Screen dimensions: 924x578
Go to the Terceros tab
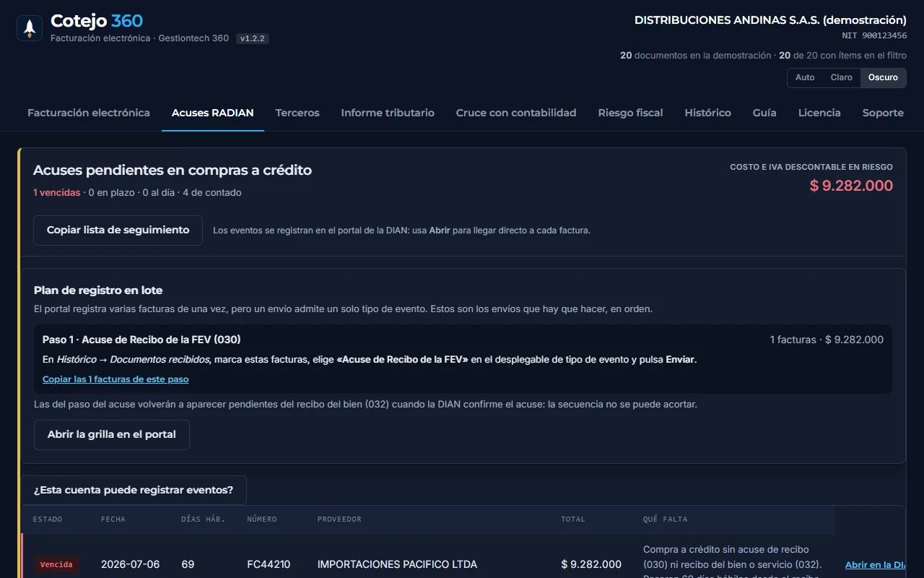[x=297, y=113]
